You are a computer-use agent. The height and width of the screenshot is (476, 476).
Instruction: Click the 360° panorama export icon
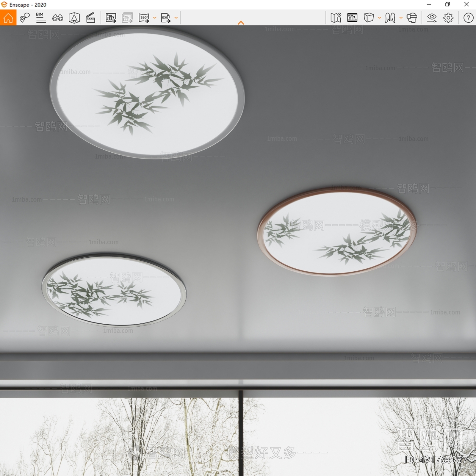pyautogui.click(x=144, y=18)
